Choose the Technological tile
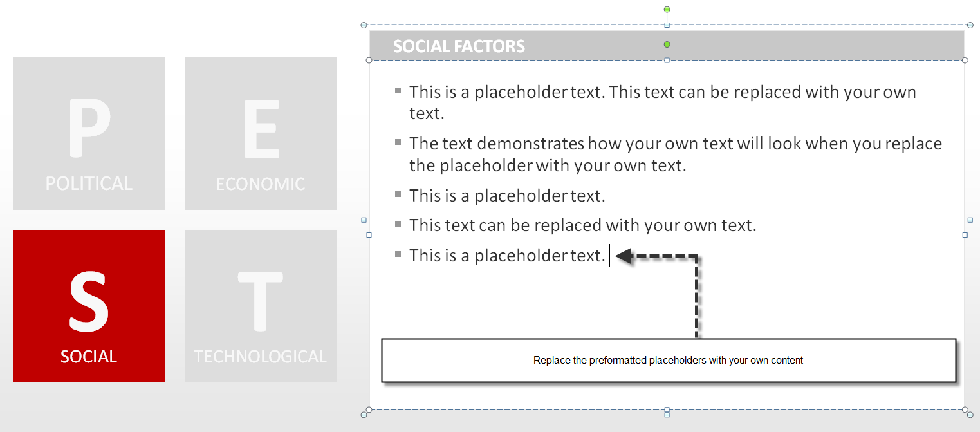Viewport: 980px width, 432px height. 261,306
